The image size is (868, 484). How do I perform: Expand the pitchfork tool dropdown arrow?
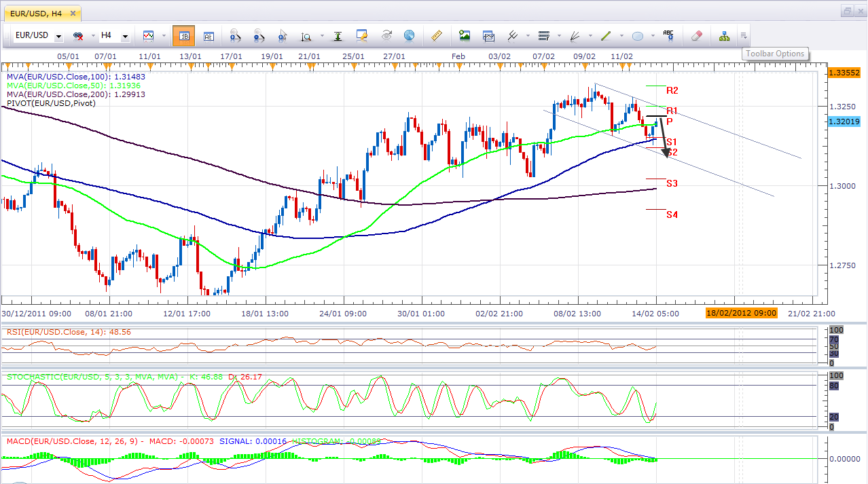tap(527, 36)
